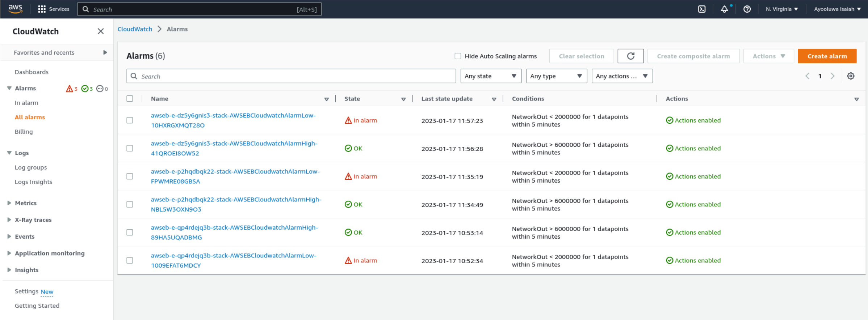Open Log groups in the sidebar
The width and height of the screenshot is (868, 320).
31,167
